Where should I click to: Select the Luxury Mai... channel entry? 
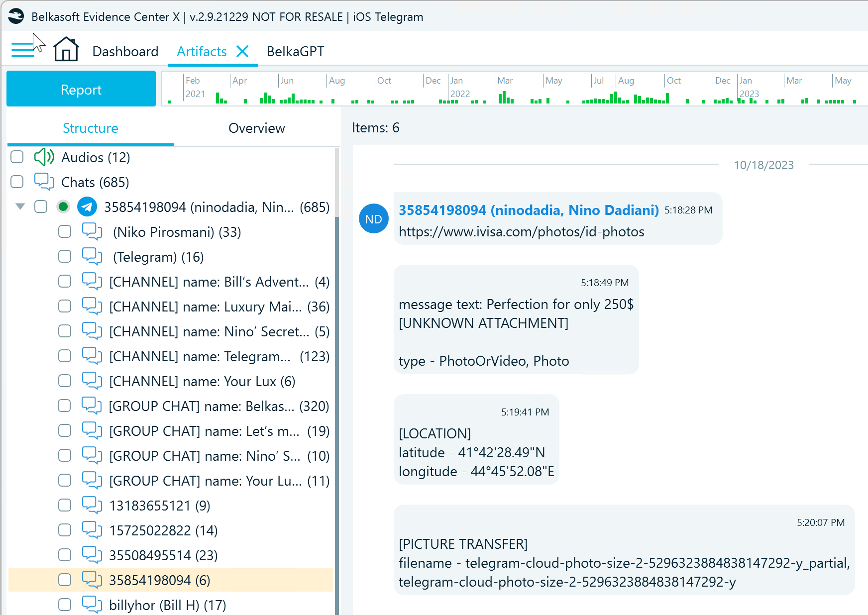point(219,307)
